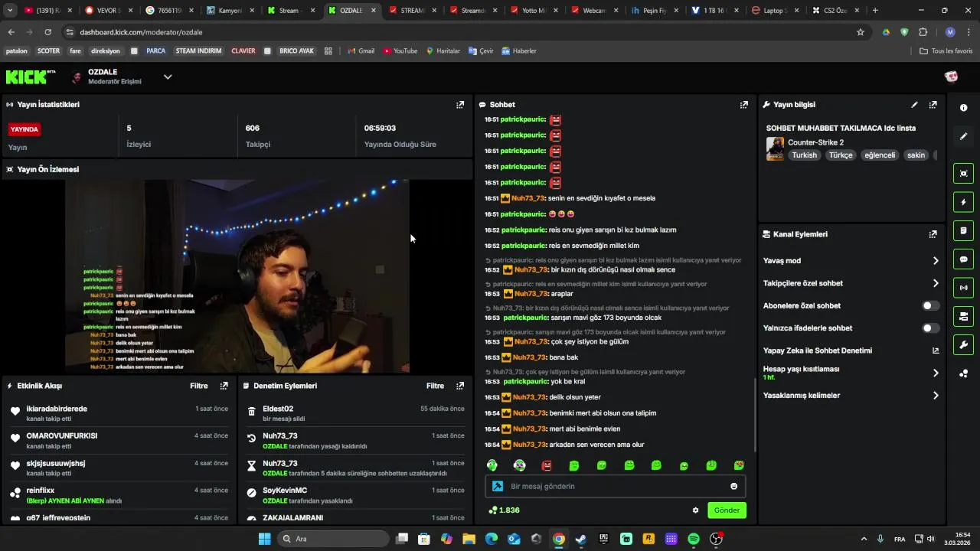Open chat settings gear icon
Viewport: 980px width, 551px height.
point(696,510)
